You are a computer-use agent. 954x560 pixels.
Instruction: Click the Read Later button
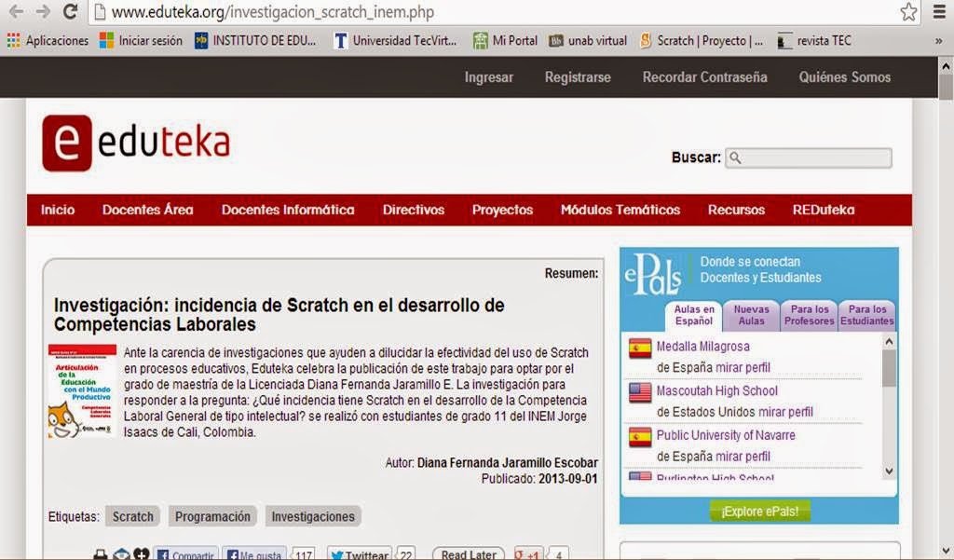point(469,554)
